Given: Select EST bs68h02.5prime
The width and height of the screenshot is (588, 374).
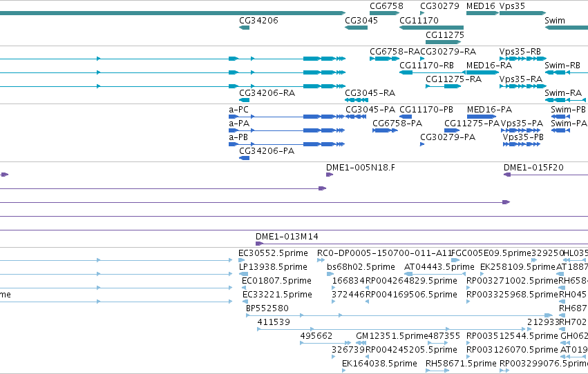Looking at the screenshot, I should [x=330, y=274].
